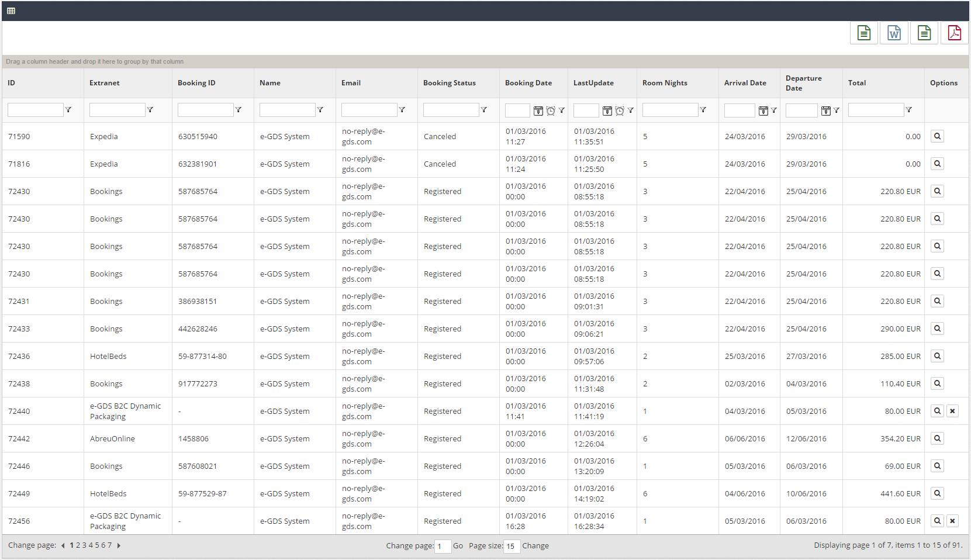View details of booking 72431
This screenshot has width=971, height=560.
(x=937, y=301)
